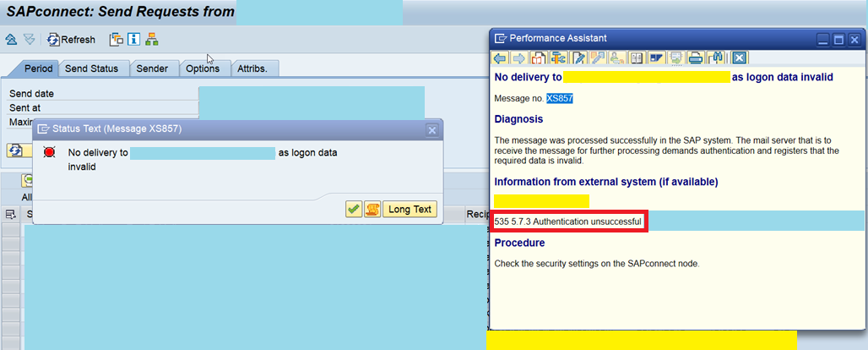The image size is (868, 350).
Task: Click the greyed pencil-and-squares icon in Performance Assistant
Action: click(x=597, y=57)
